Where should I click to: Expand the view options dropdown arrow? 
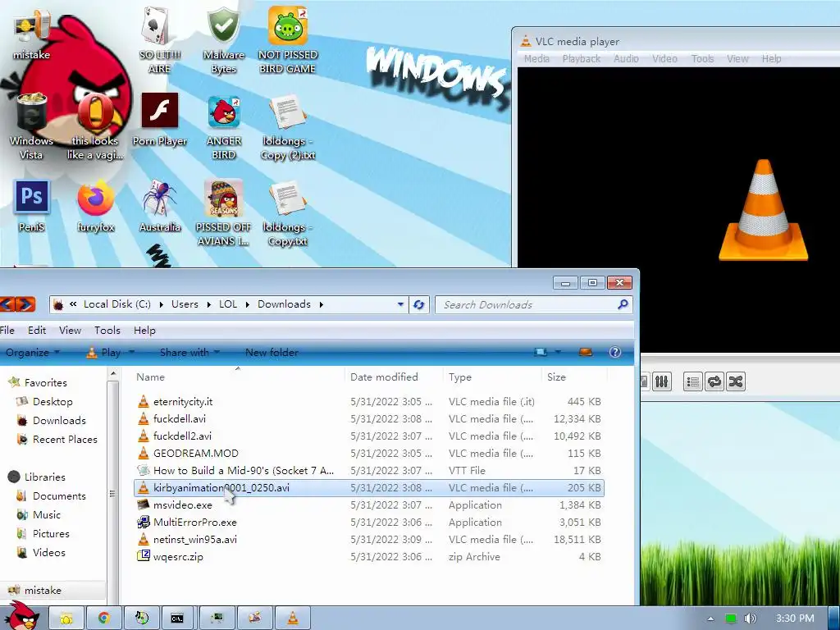[x=558, y=352]
